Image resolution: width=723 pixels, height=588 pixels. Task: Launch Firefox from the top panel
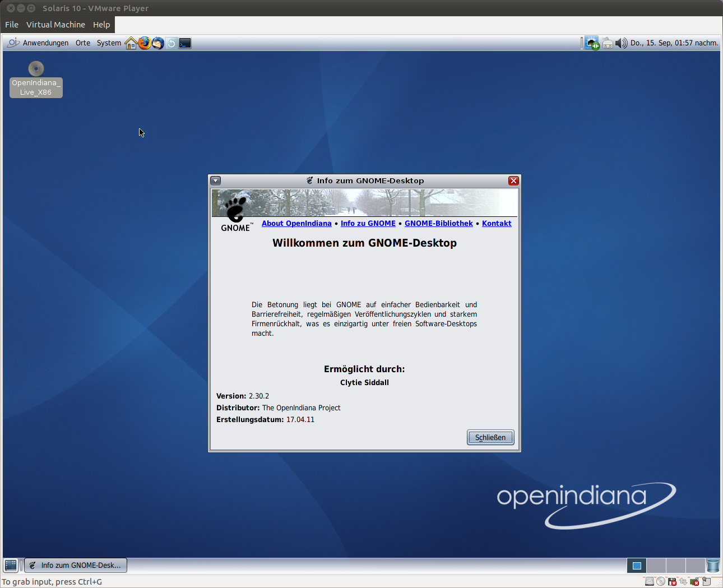145,43
